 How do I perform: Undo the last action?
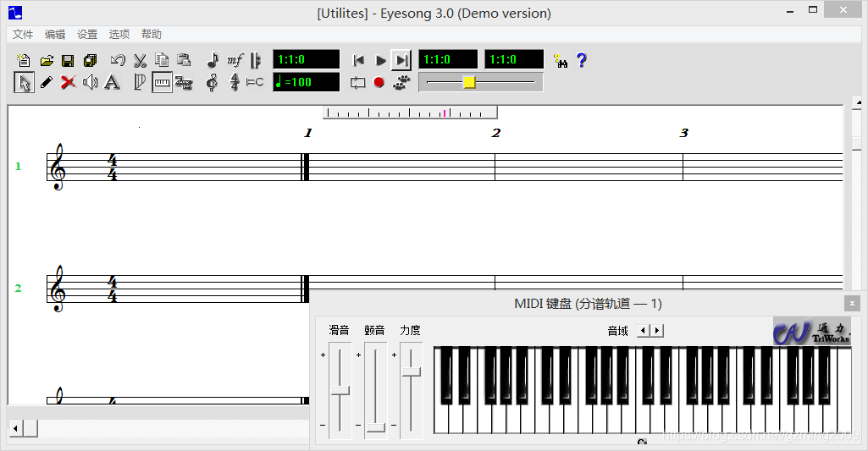coord(118,60)
